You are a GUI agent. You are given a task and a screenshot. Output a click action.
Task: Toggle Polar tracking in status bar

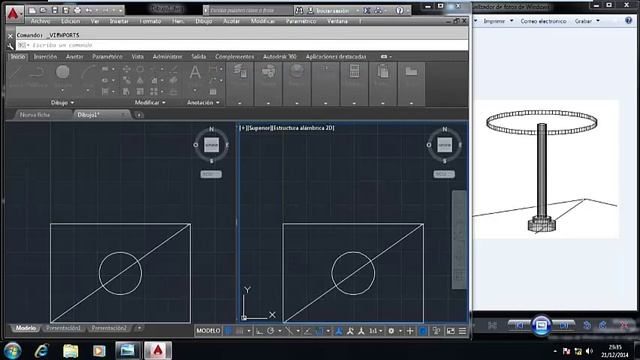click(x=271, y=331)
